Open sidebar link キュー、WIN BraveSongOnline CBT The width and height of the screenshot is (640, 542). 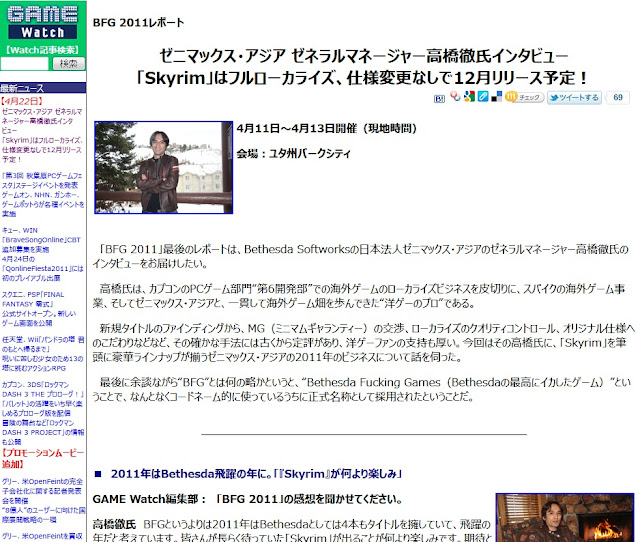(x=42, y=254)
